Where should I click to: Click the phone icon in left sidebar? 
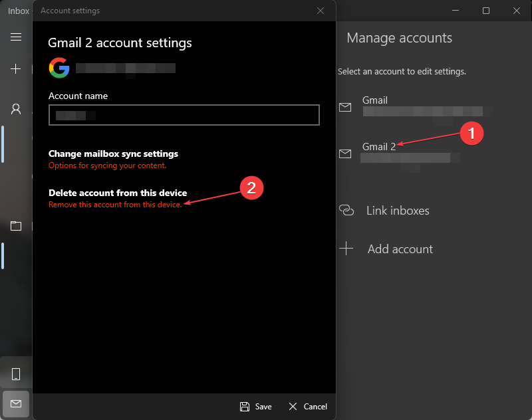[x=16, y=374]
